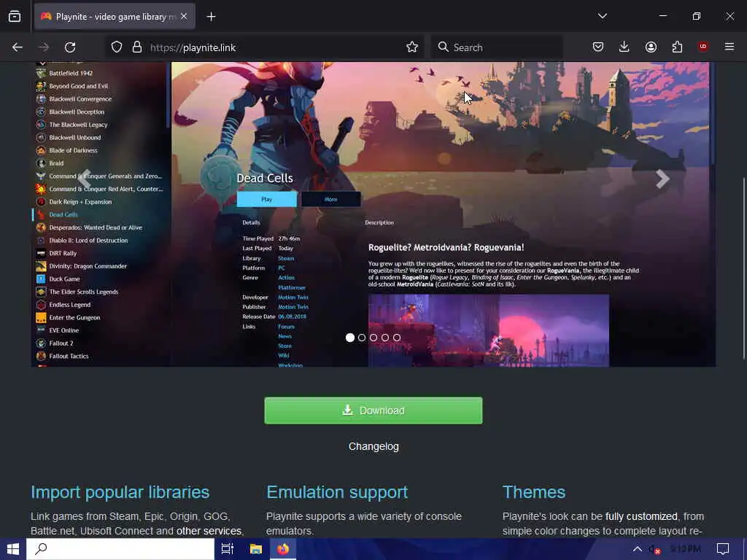
Task: Select the highlighted Dead Cells entry
Action: [63, 215]
